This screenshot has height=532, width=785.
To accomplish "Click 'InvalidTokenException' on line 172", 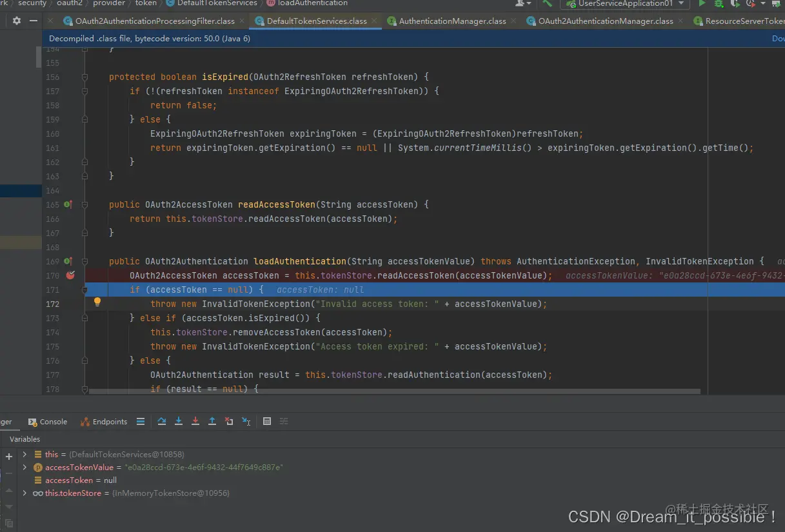I will 256,304.
